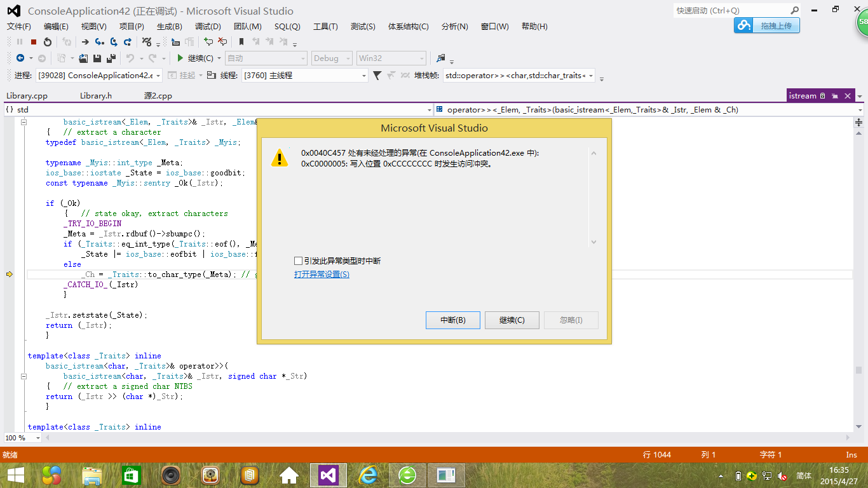Click the Quick Launch magnifier icon
Screen dimensions: 868x488
(x=794, y=10)
